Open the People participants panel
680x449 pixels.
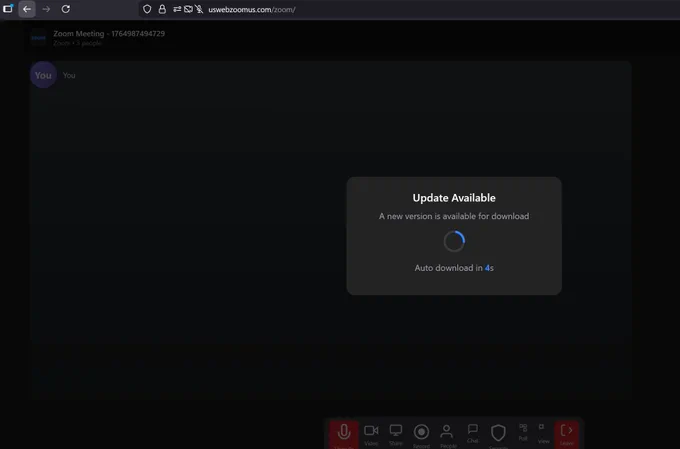tap(447, 435)
